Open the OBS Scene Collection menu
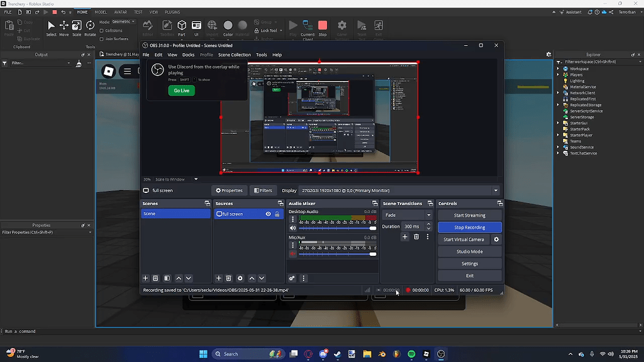The height and width of the screenshot is (362, 644). tap(234, 55)
